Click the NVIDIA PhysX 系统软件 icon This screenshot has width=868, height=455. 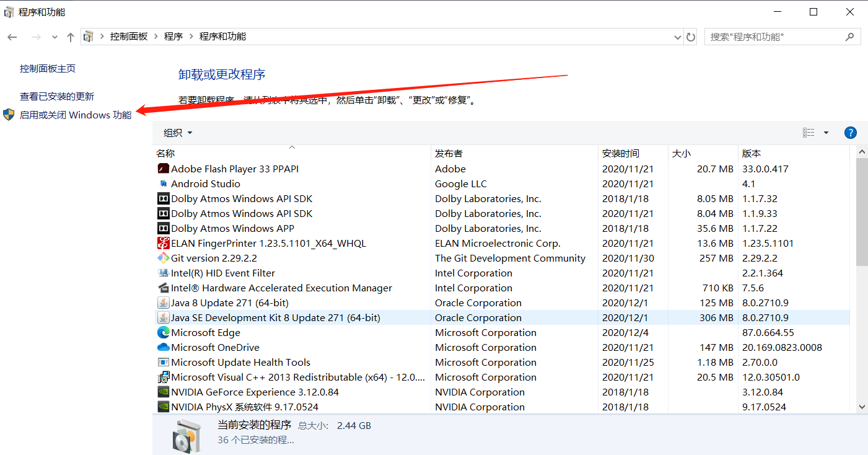tap(163, 407)
